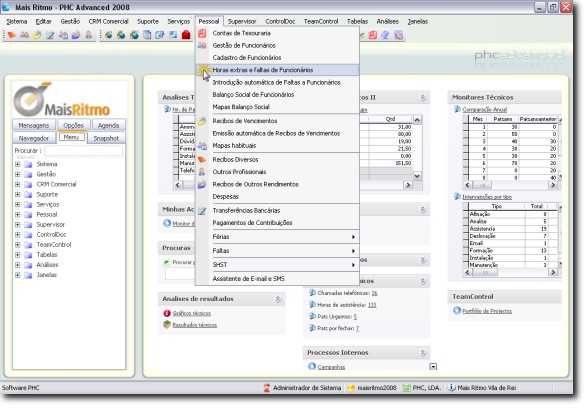Click the red document icon on right toolbar

pyautogui.click(x=373, y=35)
